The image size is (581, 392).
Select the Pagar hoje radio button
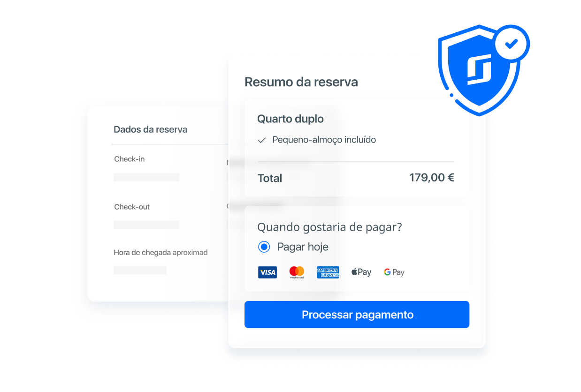point(264,247)
